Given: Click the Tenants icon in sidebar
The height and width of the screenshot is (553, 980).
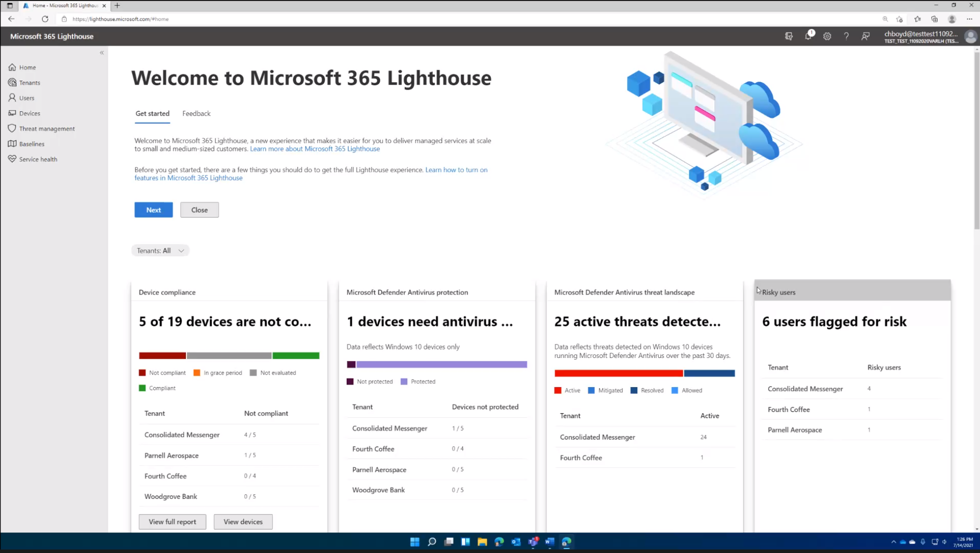Looking at the screenshot, I should click(12, 82).
